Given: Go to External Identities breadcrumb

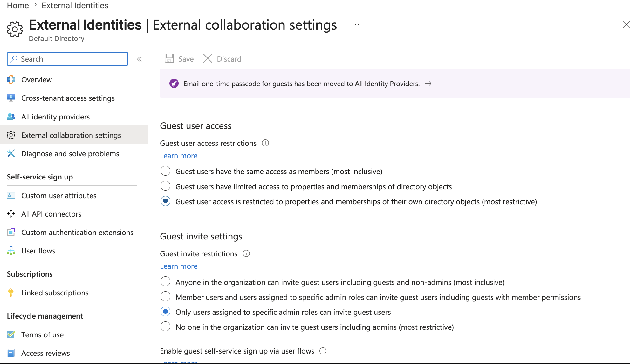Looking at the screenshot, I should (x=75, y=5).
